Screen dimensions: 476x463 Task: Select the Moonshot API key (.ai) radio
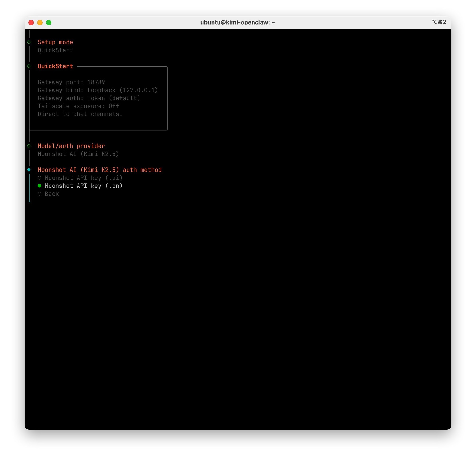[x=40, y=178]
